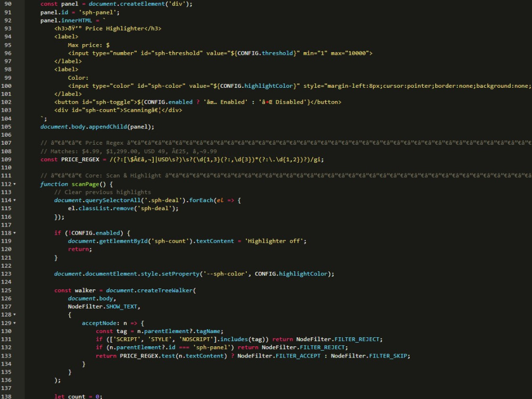Click 'classList' on line 115
This screenshot has height=399, width=532.
pos(94,209)
